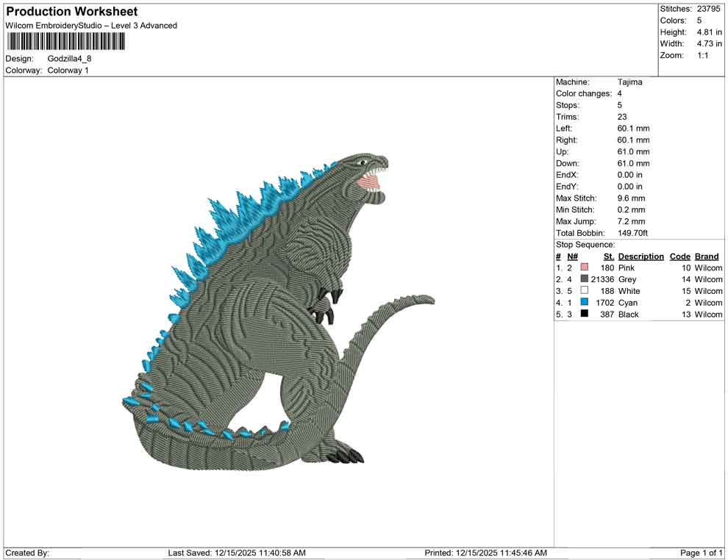Click the Total Bobbin value '149.70ft'

coord(632,233)
